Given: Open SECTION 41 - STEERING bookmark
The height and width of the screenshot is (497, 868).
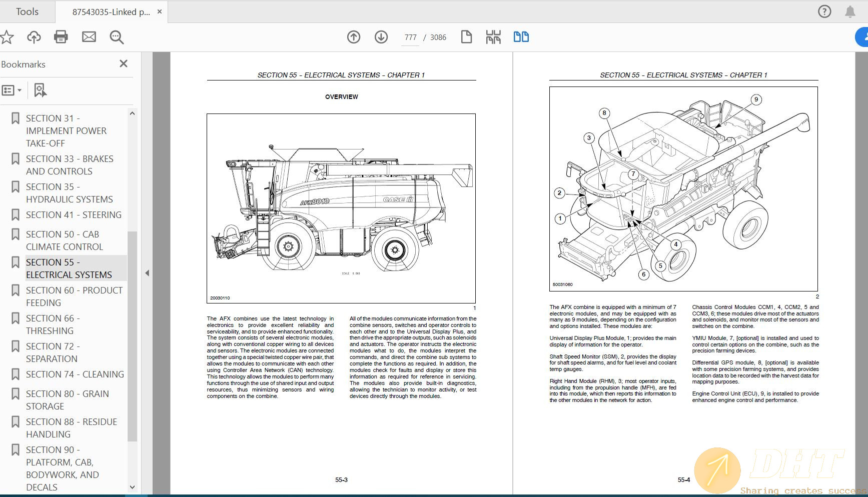Looking at the screenshot, I should point(74,214).
